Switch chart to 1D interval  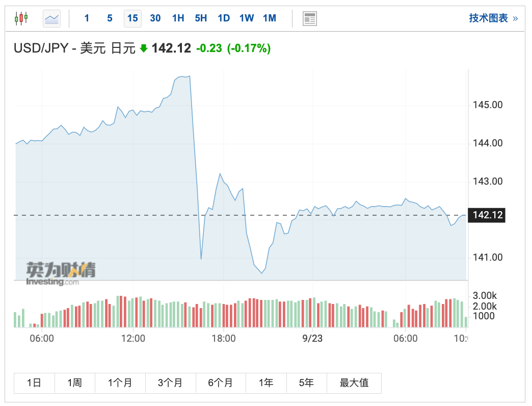[224, 18]
